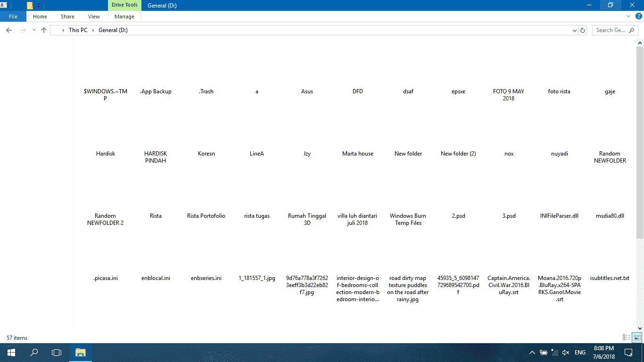Click the Forward navigation arrow
Screen dimensions: 644x362
point(22,30)
